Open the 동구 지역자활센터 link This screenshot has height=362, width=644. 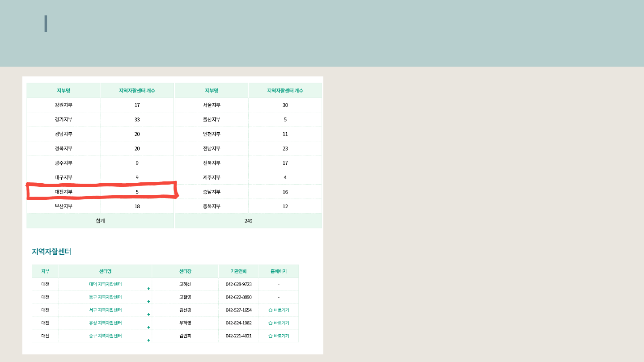pos(105,297)
